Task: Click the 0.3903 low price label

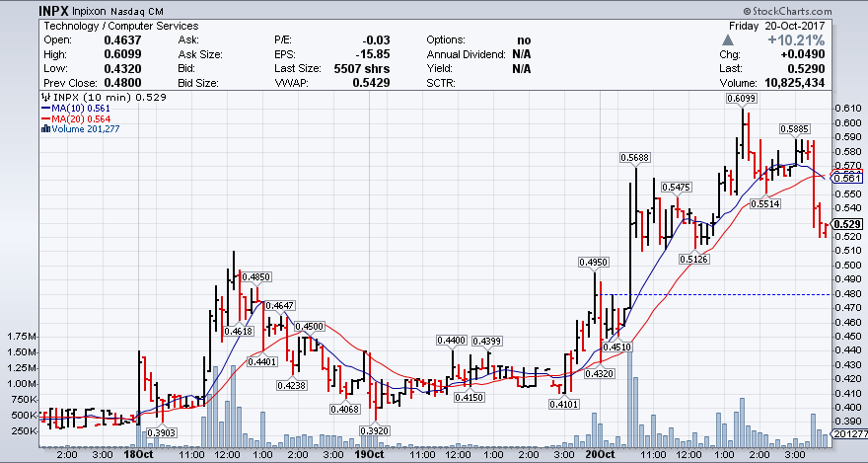Action: (x=162, y=432)
